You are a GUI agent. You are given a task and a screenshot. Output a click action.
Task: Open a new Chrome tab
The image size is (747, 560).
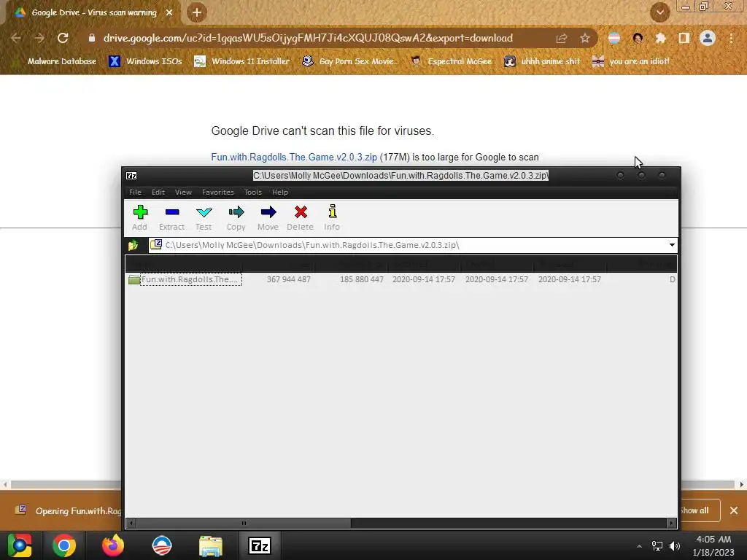click(197, 12)
